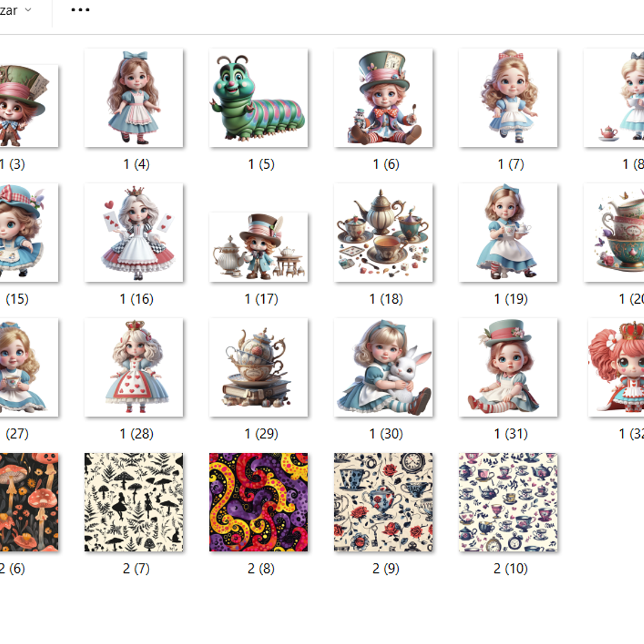Click the golden tea set thumbnail 1 (18)
The image size is (644, 644).
383,233
